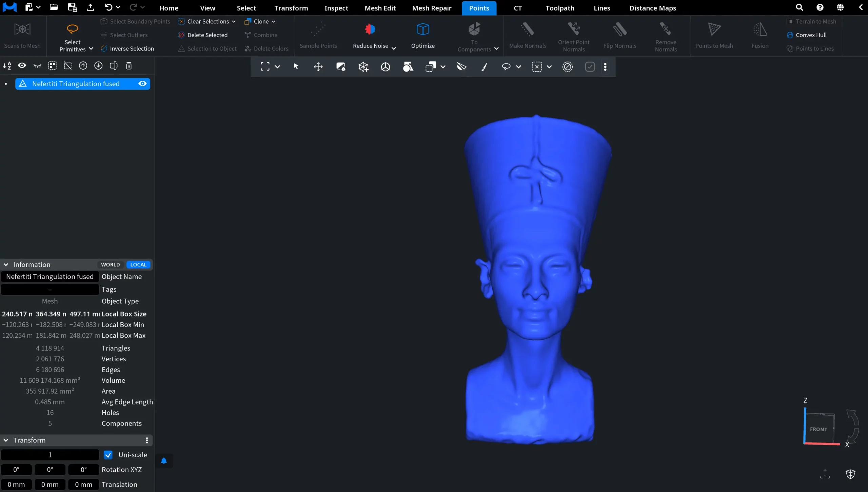The image size is (868, 492).
Task: Click the FRONT face of view cube
Action: click(819, 429)
